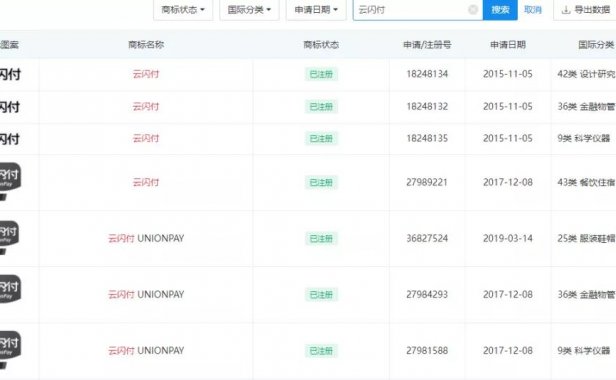Click 已注册 status badge for 27981588
This screenshot has width=616, height=380.
321,351
